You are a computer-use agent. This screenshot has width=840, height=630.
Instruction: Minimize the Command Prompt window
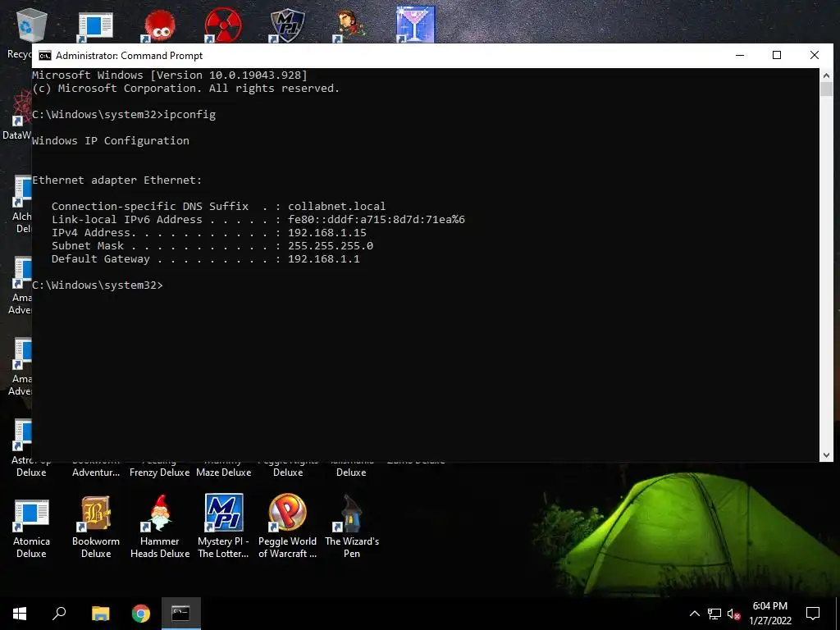point(740,55)
